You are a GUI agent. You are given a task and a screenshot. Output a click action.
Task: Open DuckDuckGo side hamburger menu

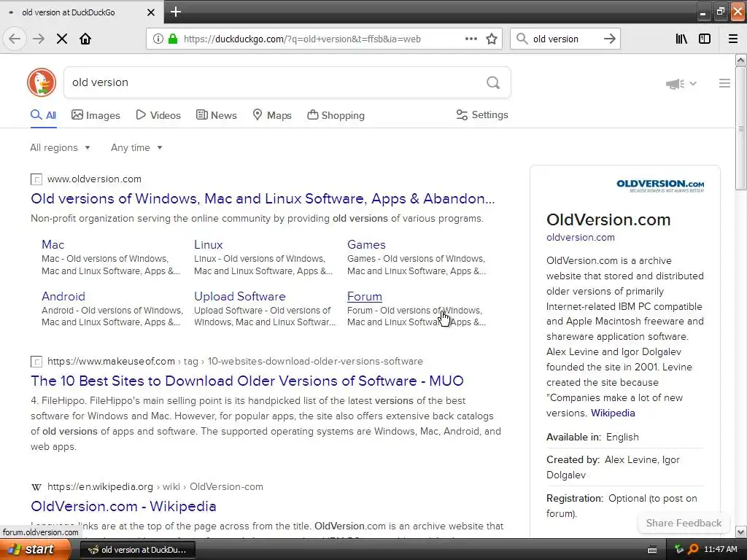tap(724, 83)
